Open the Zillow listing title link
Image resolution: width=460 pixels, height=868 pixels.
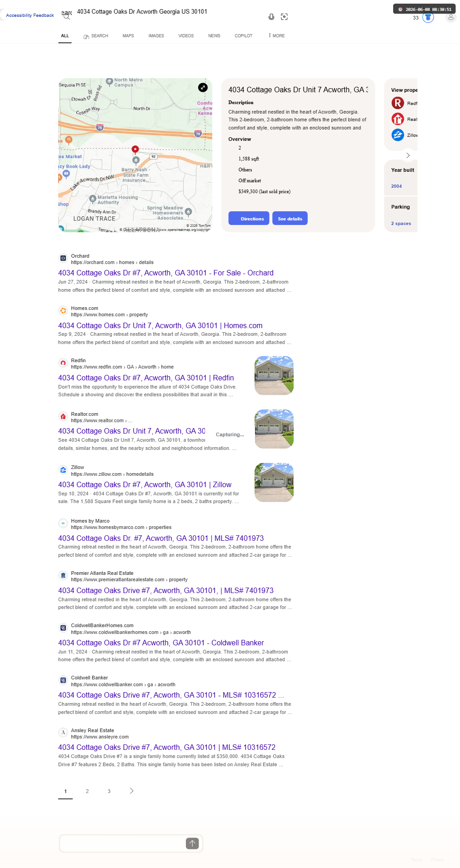145,484
